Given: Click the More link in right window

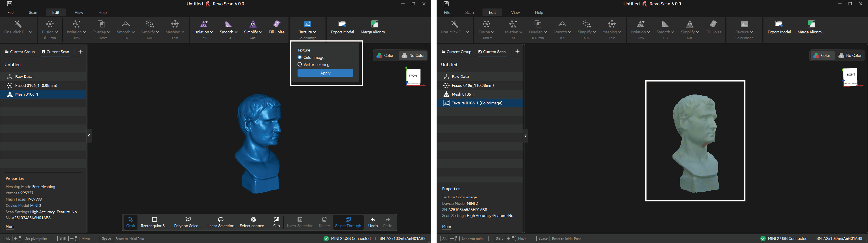Looking at the screenshot, I should pos(446,227).
